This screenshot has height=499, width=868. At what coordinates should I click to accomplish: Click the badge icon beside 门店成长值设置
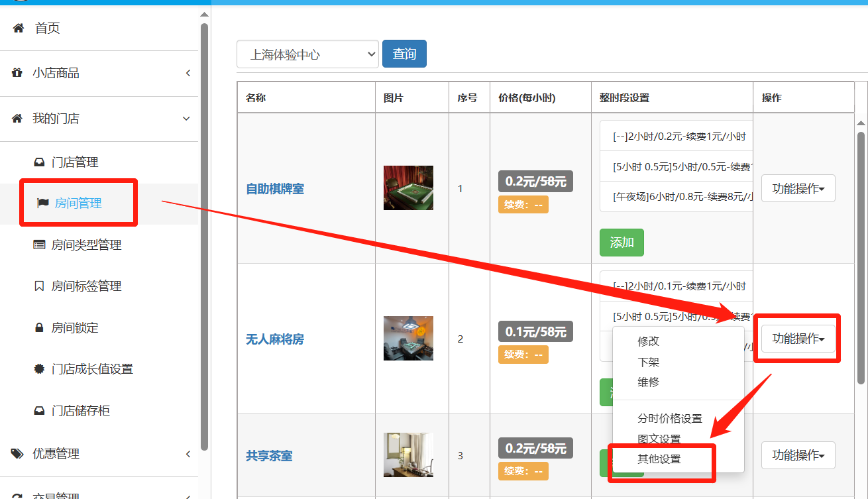[x=39, y=369]
